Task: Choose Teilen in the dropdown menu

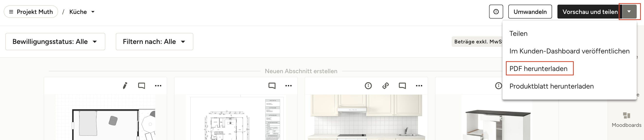Action: (x=518, y=34)
